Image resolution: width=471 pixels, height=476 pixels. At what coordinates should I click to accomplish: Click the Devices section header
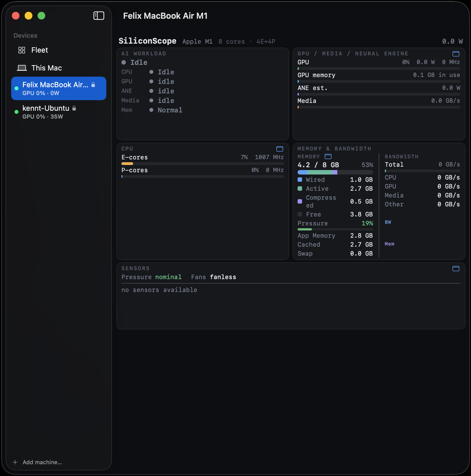point(25,36)
